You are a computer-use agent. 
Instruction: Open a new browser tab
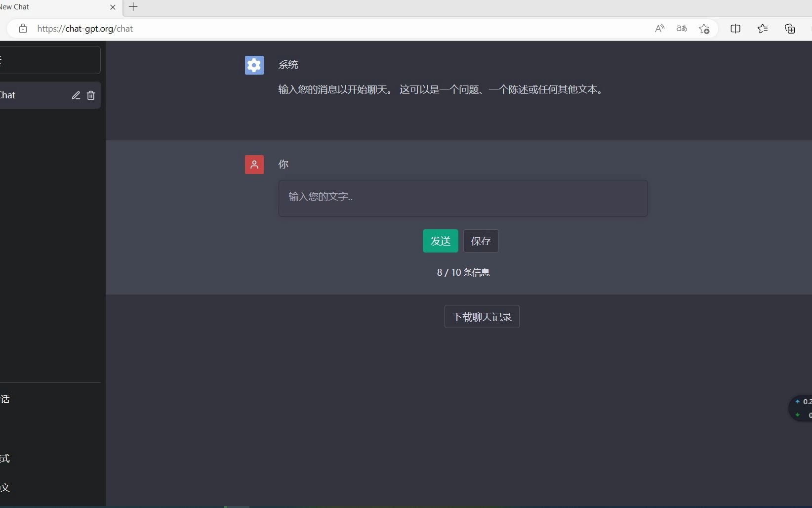[132, 7]
